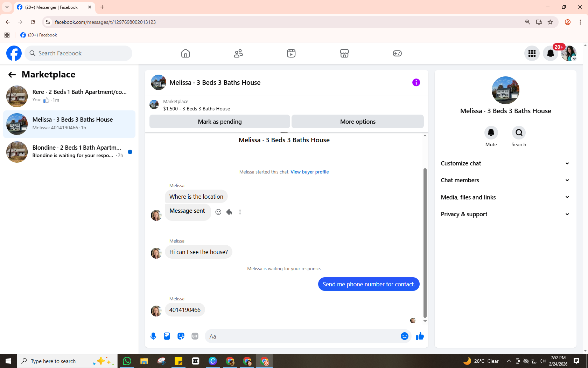The image size is (588, 368).
Task: Open the large house picture in right panel
Action: [x=505, y=90]
